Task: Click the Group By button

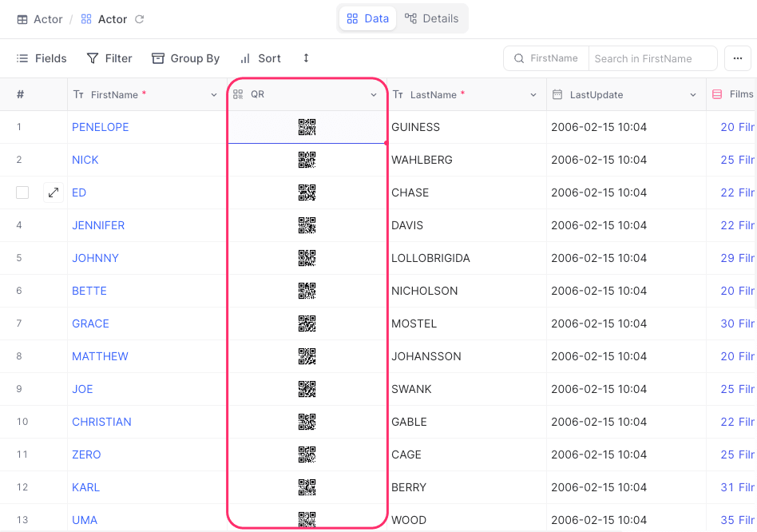Action: [186, 58]
